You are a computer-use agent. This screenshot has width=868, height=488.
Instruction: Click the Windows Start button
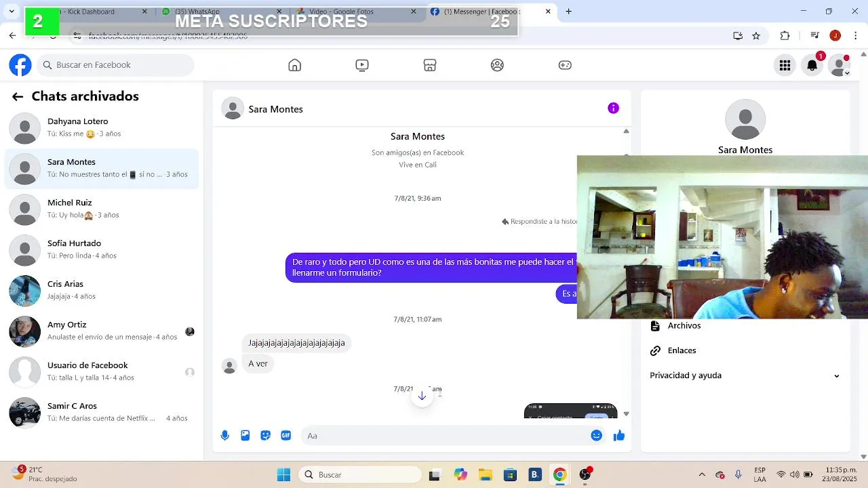(x=283, y=474)
